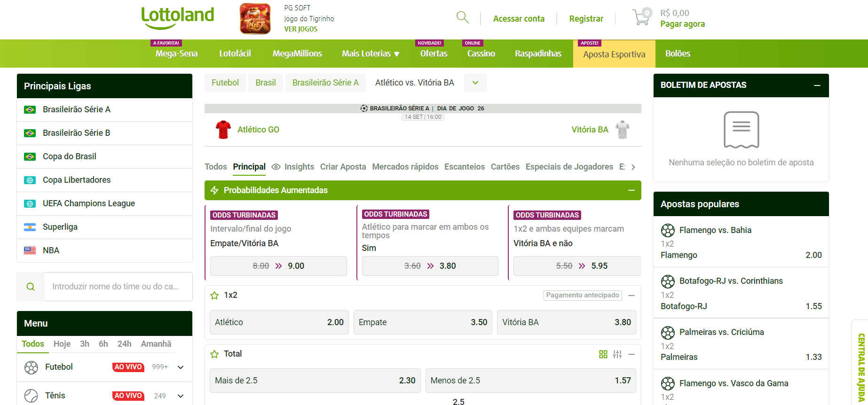Switch to the Escanteios tab
The image size is (868, 405).
(x=465, y=167)
